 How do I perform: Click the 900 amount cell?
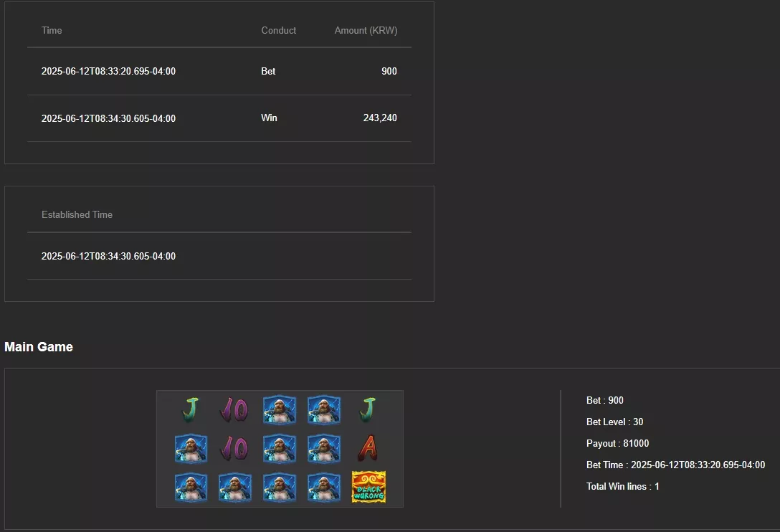point(389,71)
